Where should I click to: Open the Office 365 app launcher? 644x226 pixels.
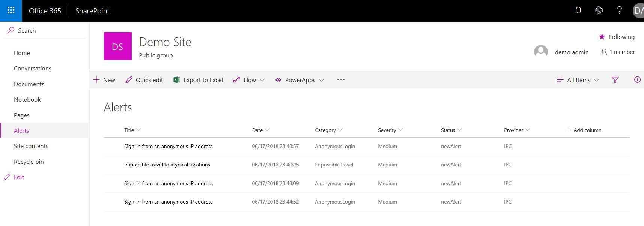11,10
